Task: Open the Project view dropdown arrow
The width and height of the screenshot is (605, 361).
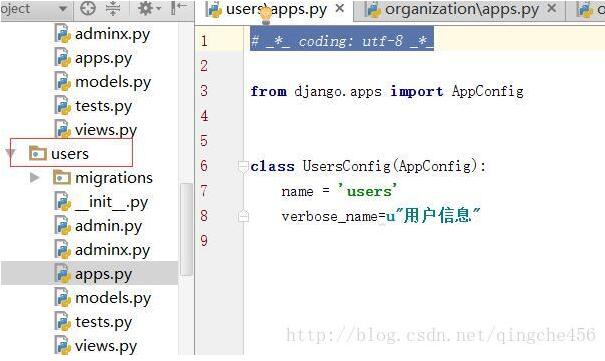Action: click(63, 8)
